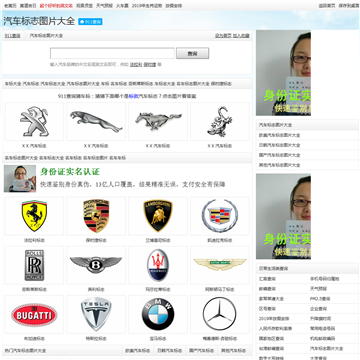Switch to the 欧美汽车标志 tab
The image size is (360, 360).
(x=138, y=351)
